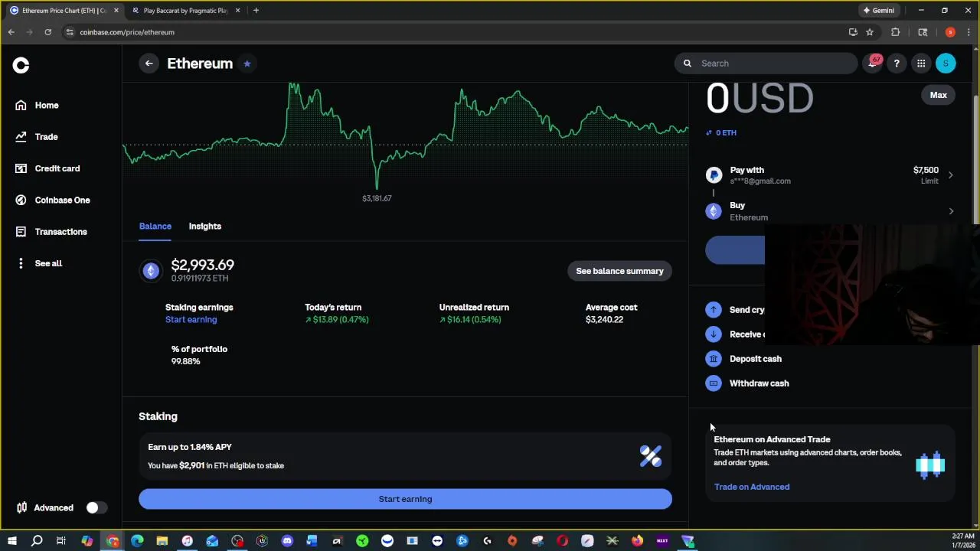The image size is (980, 551).
Task: Click the Average cost $3,240.22 value
Action: 604,320
